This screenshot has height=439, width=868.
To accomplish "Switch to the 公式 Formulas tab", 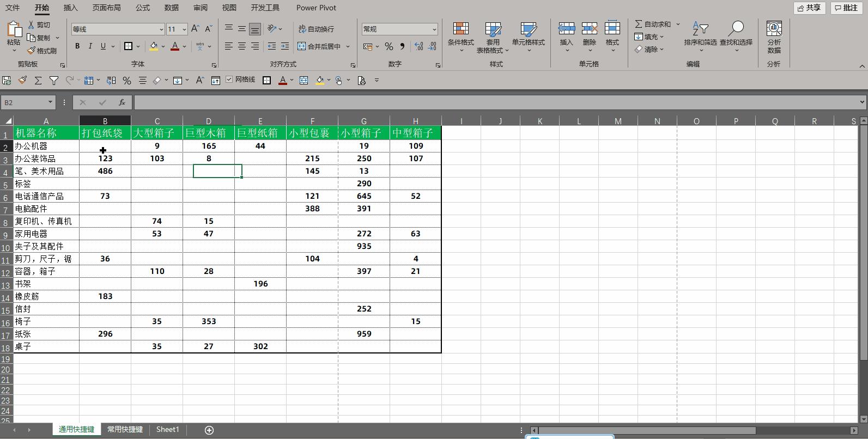I will pyautogui.click(x=143, y=8).
